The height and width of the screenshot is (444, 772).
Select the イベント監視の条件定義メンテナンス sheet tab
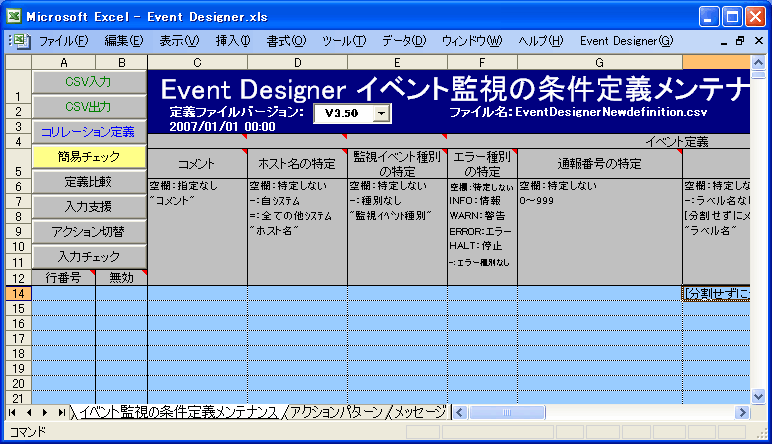click(x=178, y=412)
